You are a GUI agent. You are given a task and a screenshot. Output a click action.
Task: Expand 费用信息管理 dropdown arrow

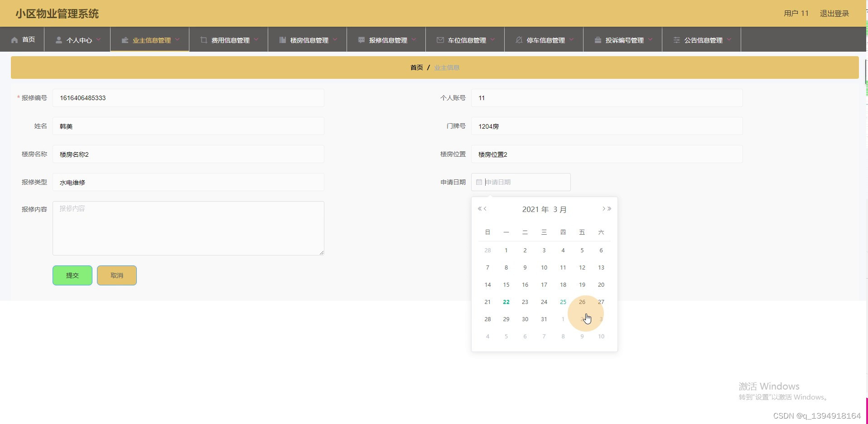point(256,39)
